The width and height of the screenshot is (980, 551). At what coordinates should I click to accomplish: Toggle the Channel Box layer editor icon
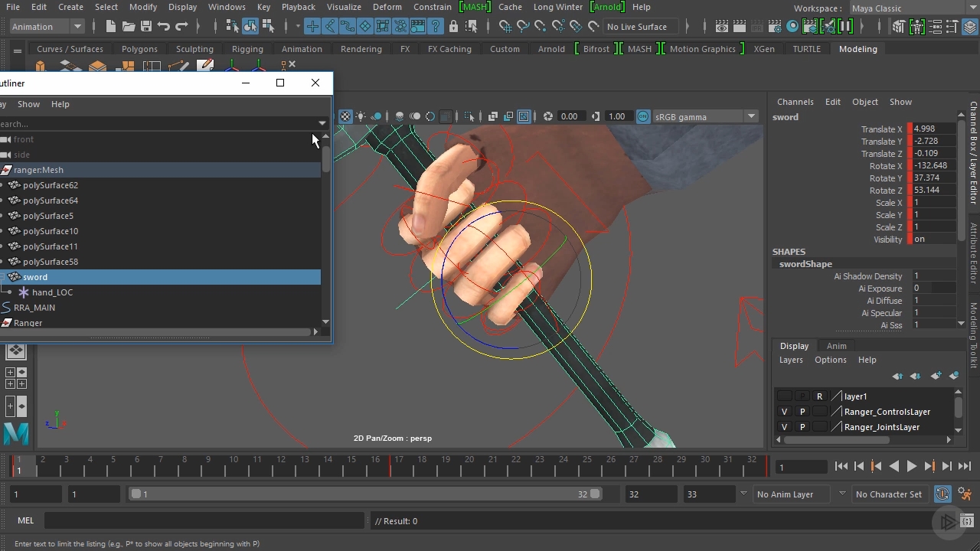[x=971, y=26]
